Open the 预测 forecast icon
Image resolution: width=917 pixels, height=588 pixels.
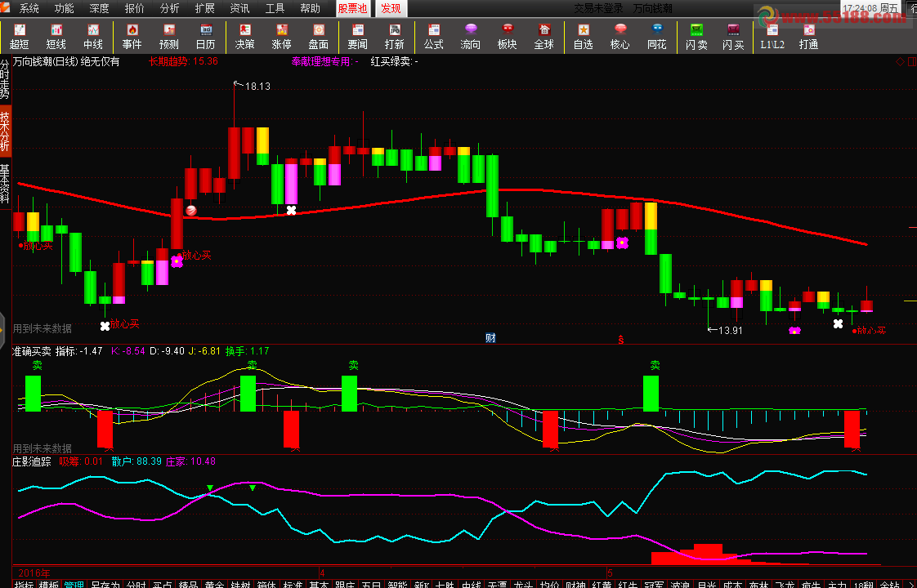click(169, 37)
